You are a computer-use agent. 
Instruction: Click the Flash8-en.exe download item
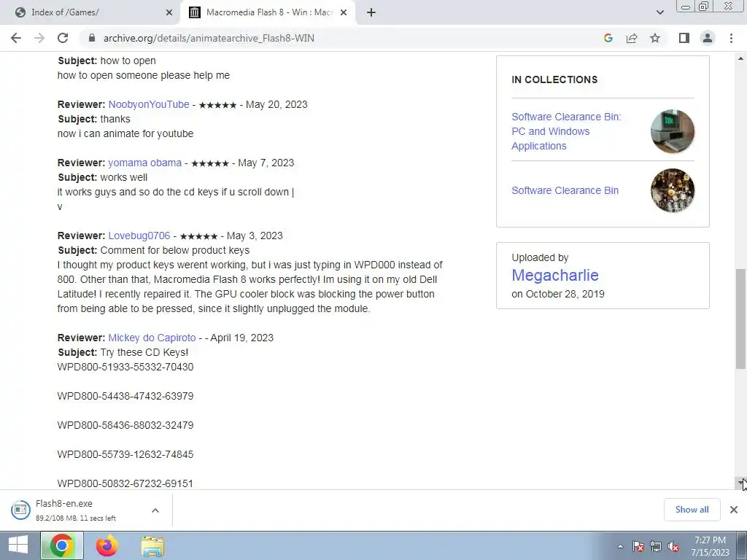tap(76, 510)
